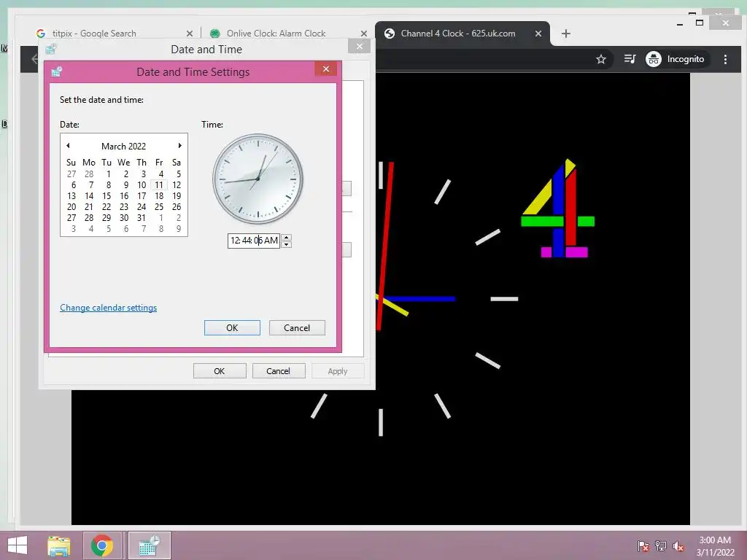Click time spinner down arrow
747x560 pixels.
click(286, 244)
